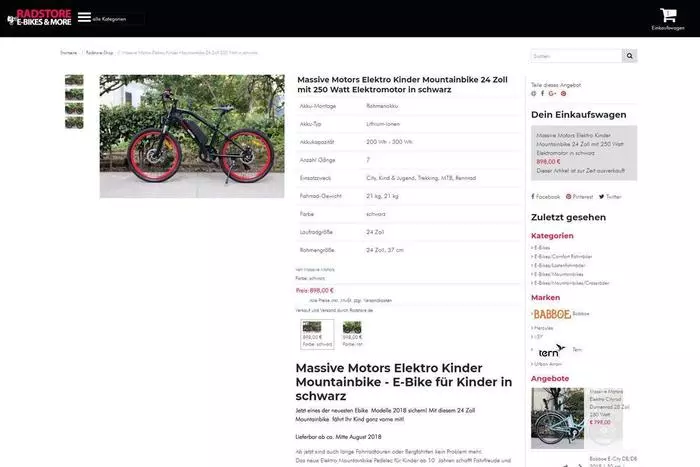The width and height of the screenshot is (700, 467).
Task: Select the first bike thumbnail in gallery
Action: pos(74,81)
